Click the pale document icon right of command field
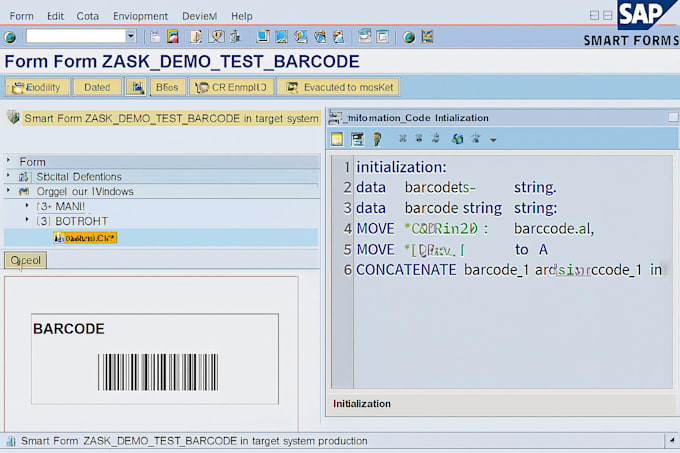 155,37
